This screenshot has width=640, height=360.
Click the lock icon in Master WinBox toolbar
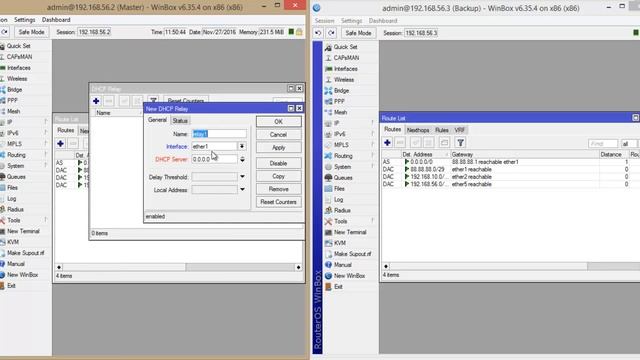[299, 32]
